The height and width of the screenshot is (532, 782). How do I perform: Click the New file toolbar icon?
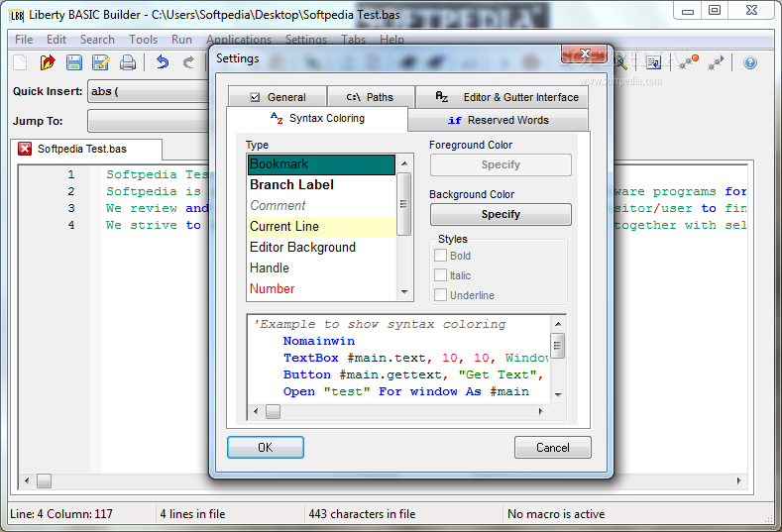pos(21,62)
